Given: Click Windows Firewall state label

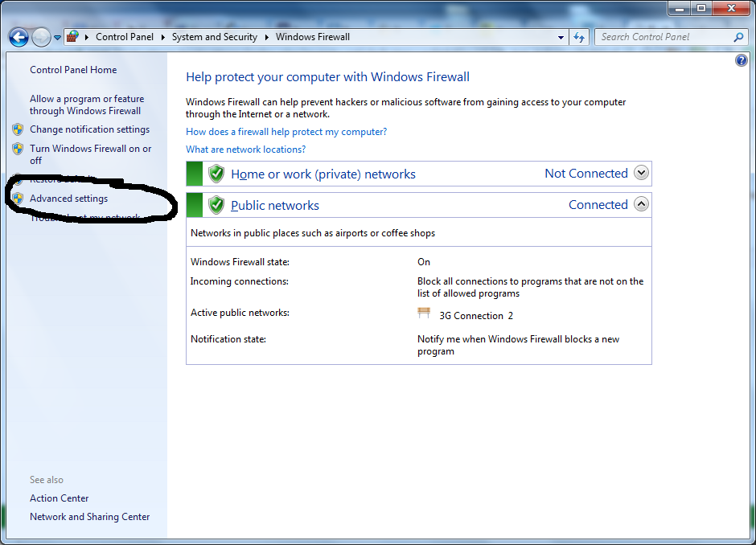Looking at the screenshot, I should point(240,262).
